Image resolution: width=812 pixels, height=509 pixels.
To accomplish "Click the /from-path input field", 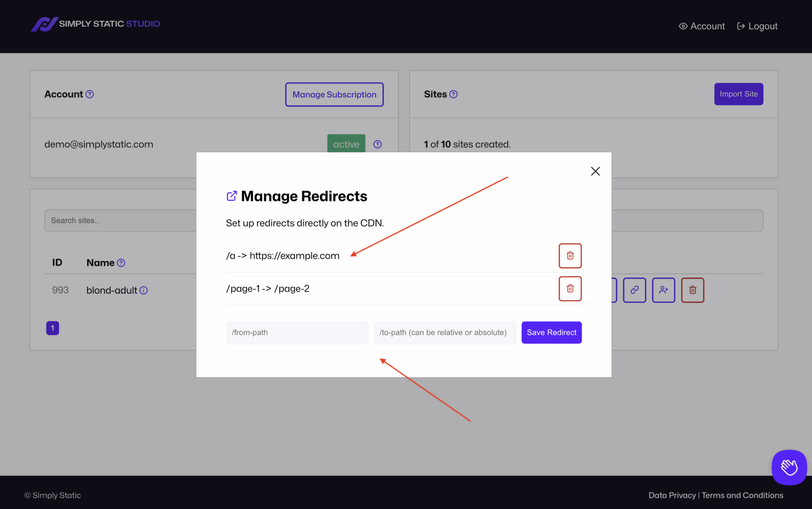I will pyautogui.click(x=297, y=332).
